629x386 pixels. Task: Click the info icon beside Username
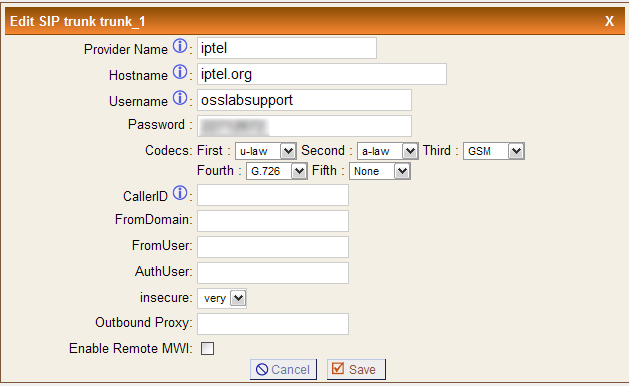(180, 98)
